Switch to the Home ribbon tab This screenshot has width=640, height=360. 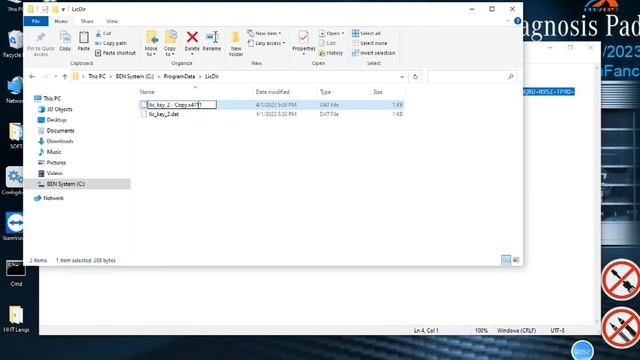point(61,21)
